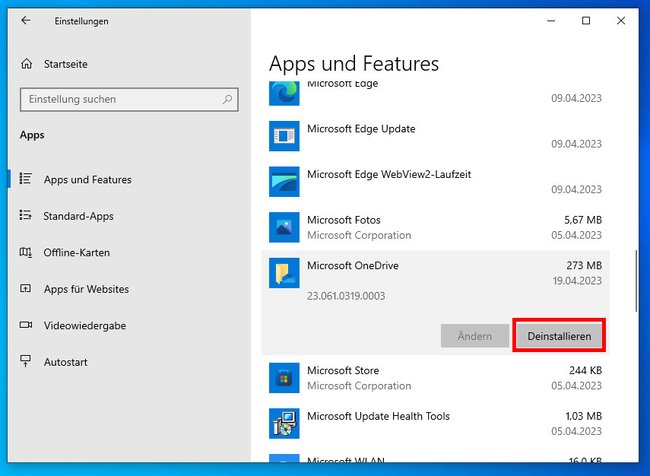Click the Microsoft Edge app icon

pyautogui.click(x=284, y=93)
